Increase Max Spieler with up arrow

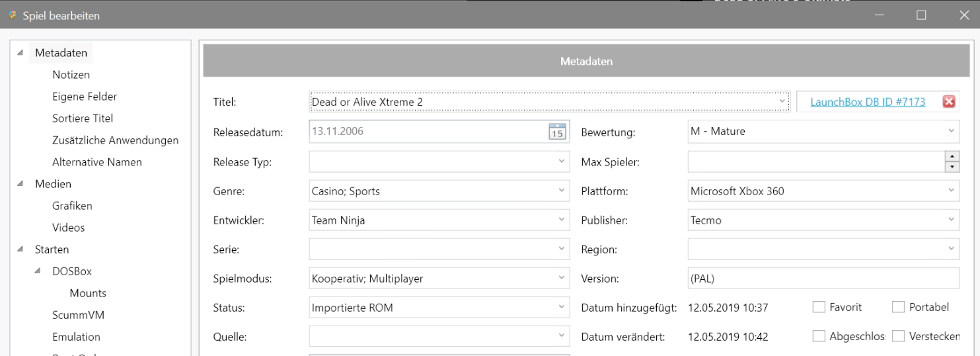952,156
